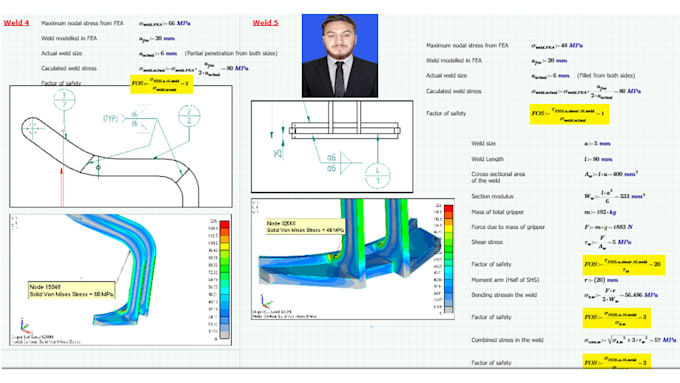The image size is (680, 383).
Task: Select the "Weld size" label
Action: [x=484, y=144]
